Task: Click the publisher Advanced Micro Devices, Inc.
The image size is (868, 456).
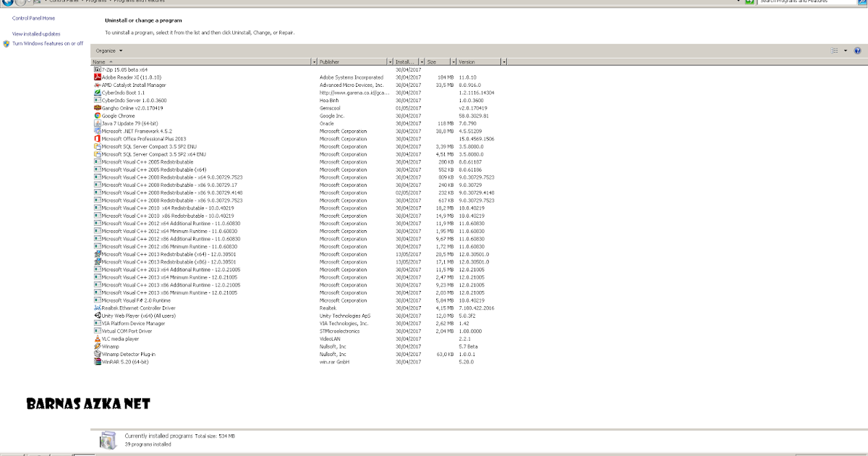Action: point(352,85)
